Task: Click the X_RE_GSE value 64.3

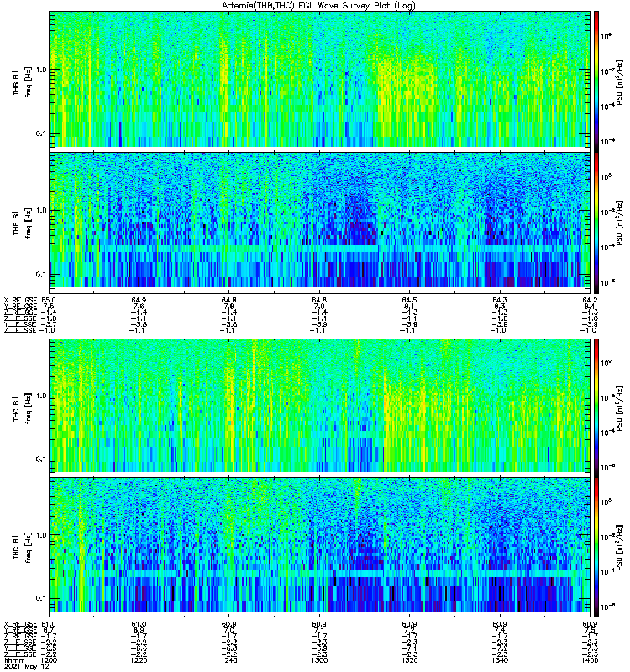Action: coord(500,300)
